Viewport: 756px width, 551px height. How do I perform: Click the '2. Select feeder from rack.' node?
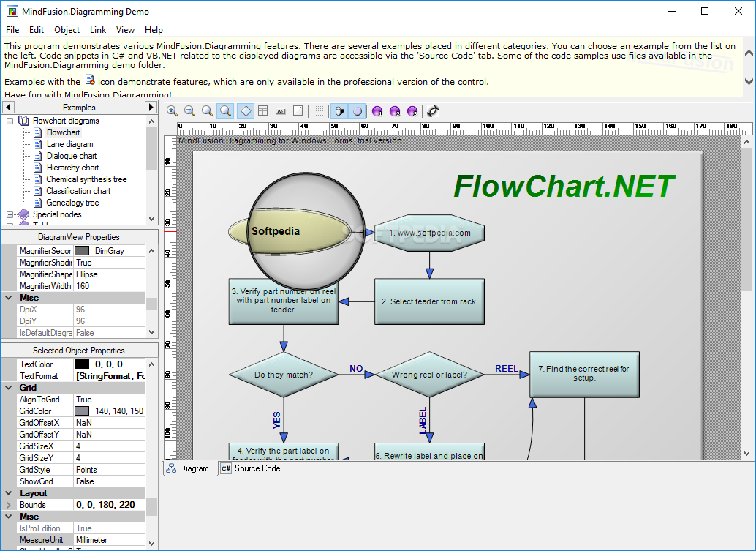(429, 301)
